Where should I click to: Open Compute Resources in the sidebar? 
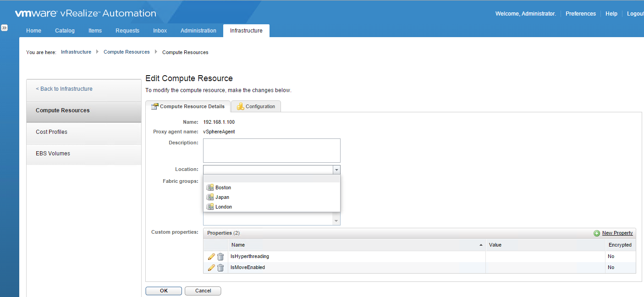tap(84, 110)
